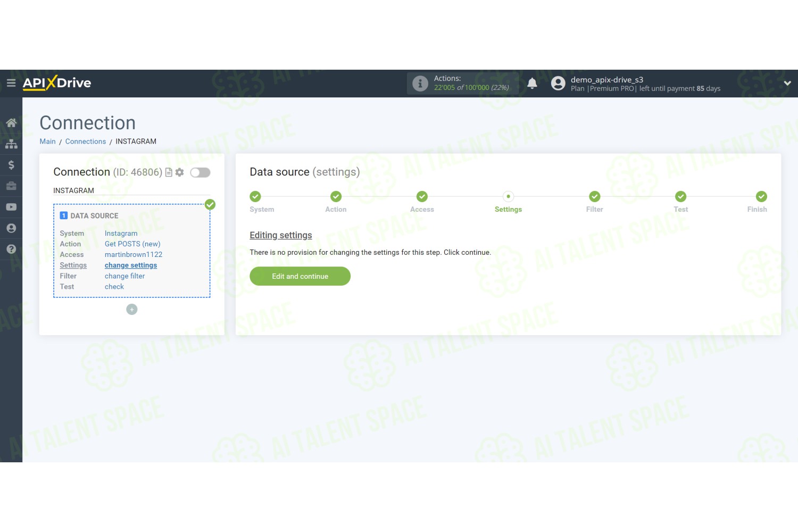Click the change filter link
Screen dimensions: 798x532
pyautogui.click(x=125, y=276)
